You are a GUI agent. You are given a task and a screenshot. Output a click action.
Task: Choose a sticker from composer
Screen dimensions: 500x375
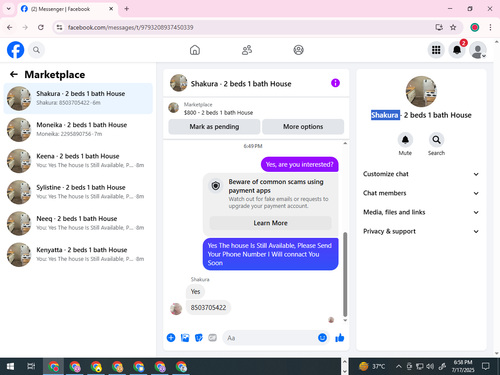tap(199, 338)
